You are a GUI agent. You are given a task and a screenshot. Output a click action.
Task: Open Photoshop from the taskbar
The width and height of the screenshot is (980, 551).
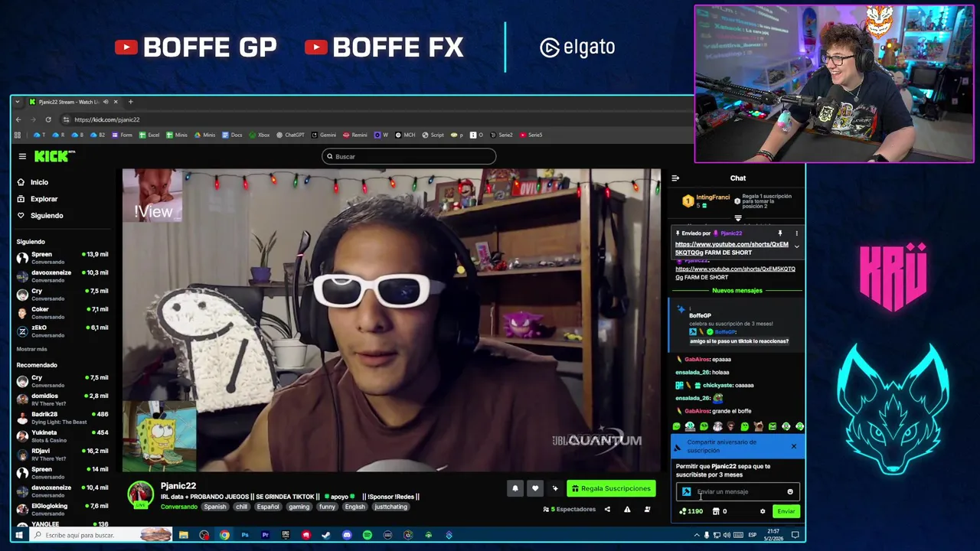(x=245, y=535)
